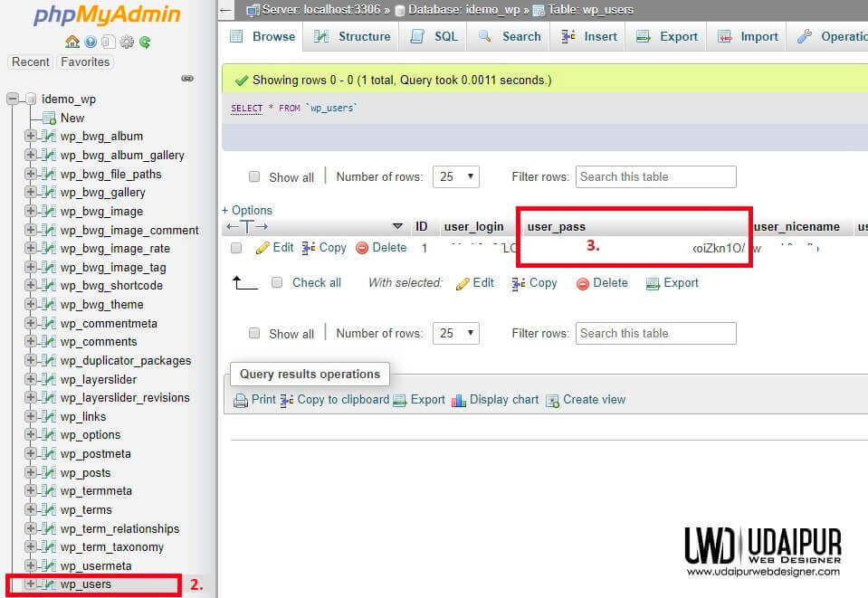Click the collapse navigation arrow at top bar
Screen dimensions: 868x598
click(x=225, y=10)
